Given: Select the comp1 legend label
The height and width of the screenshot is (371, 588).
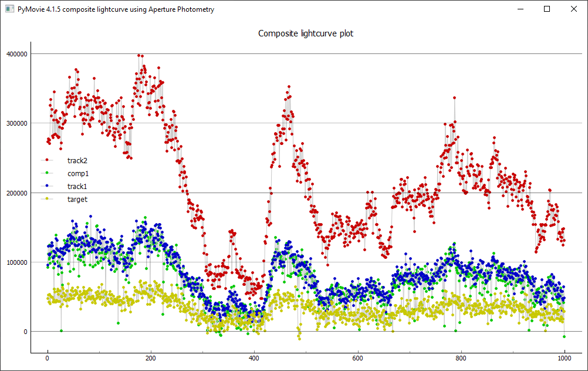Looking at the screenshot, I should [x=78, y=173].
